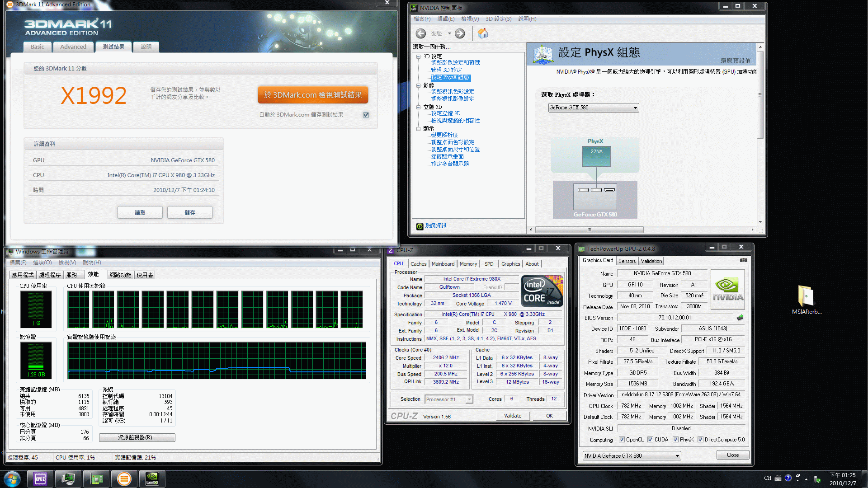Click the orange view results on 3DMark.com button

(313, 95)
